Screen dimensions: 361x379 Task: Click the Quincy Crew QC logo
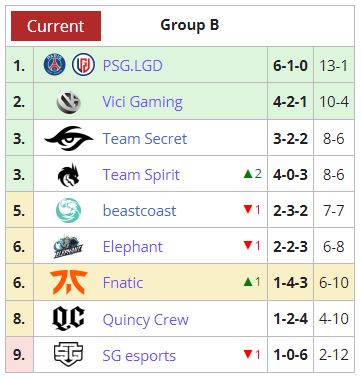click(69, 318)
